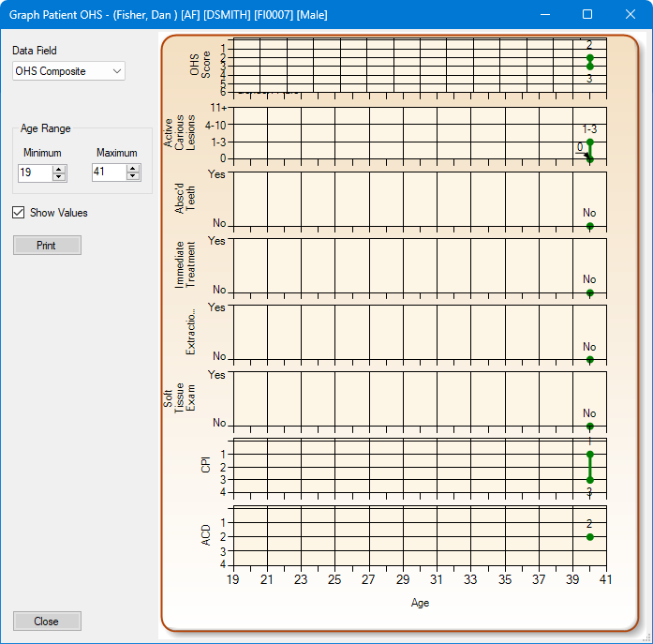Click the Minimum age input field
Viewport: 653px width, 644px height.
point(34,172)
